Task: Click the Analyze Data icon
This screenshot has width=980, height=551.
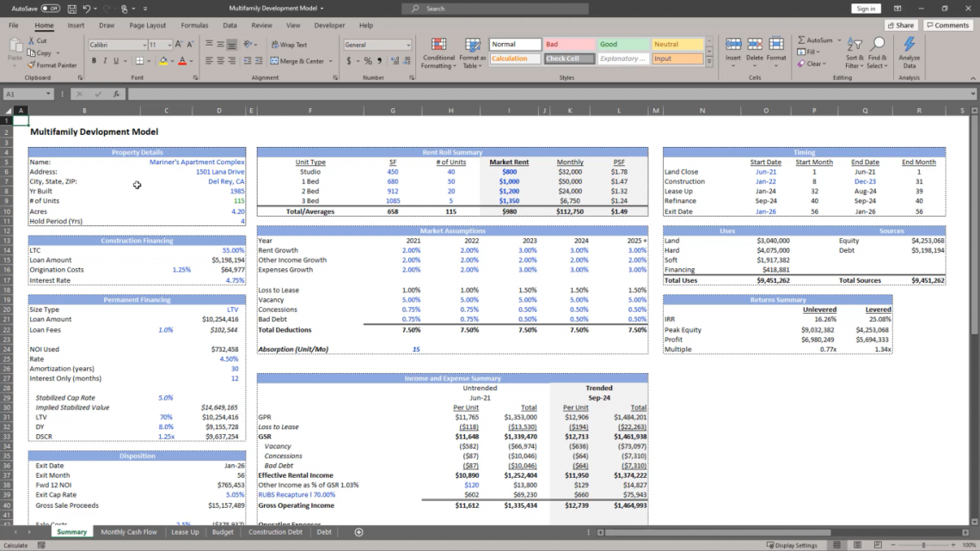Action: click(x=909, y=53)
